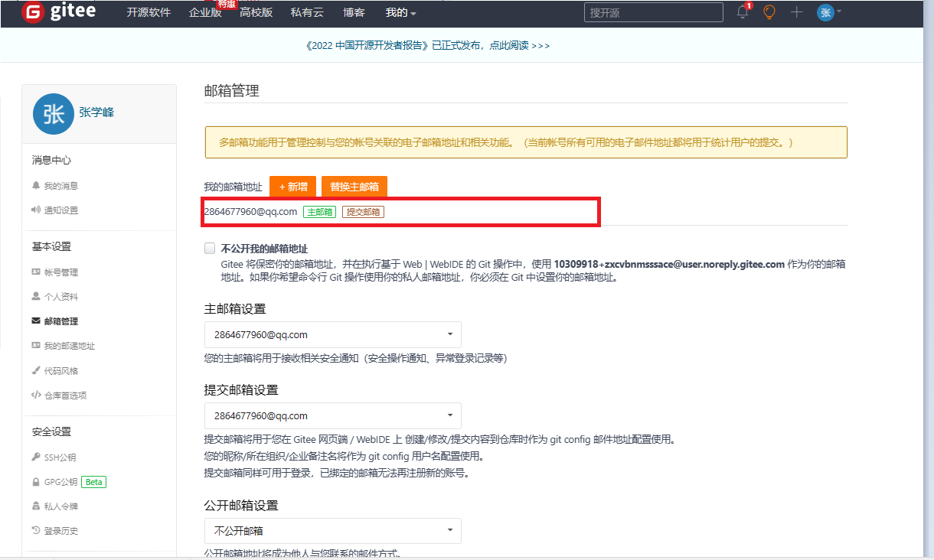Click the 张学峰 username link
Viewport: 934px width, 560px height.
click(96, 112)
